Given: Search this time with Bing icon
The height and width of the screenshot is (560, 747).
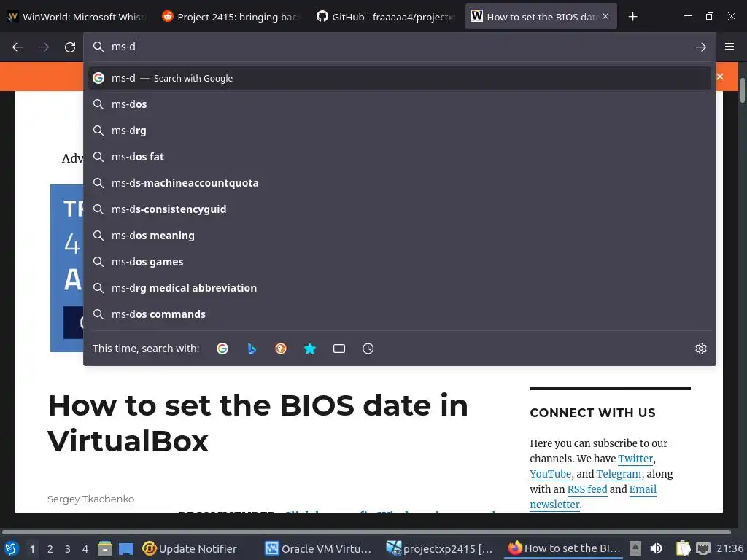Looking at the screenshot, I should click(x=252, y=349).
